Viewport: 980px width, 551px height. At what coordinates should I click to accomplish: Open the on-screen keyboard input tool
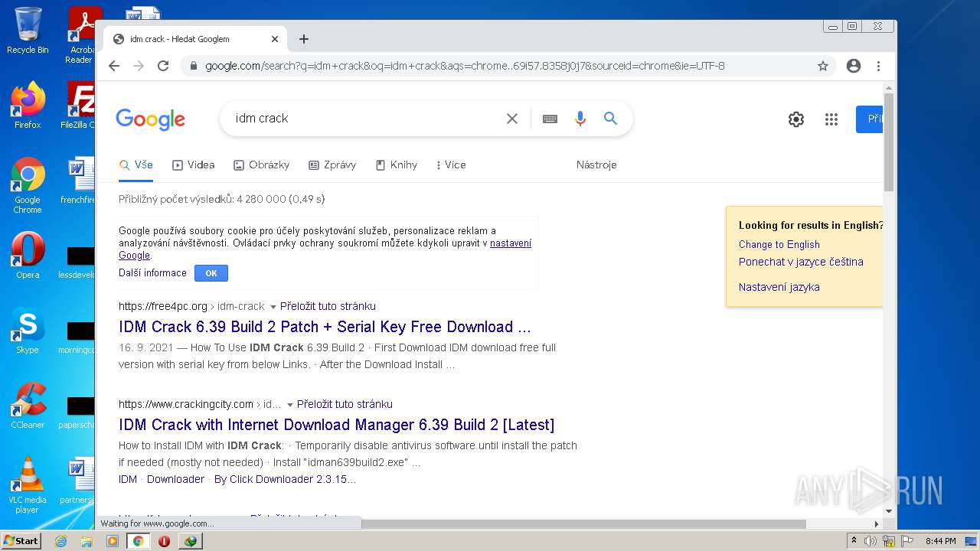tap(550, 119)
